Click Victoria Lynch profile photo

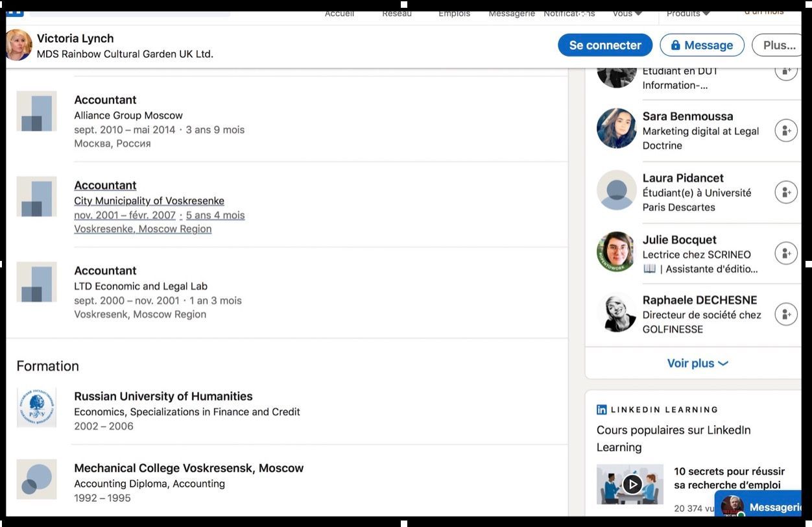[x=18, y=45]
